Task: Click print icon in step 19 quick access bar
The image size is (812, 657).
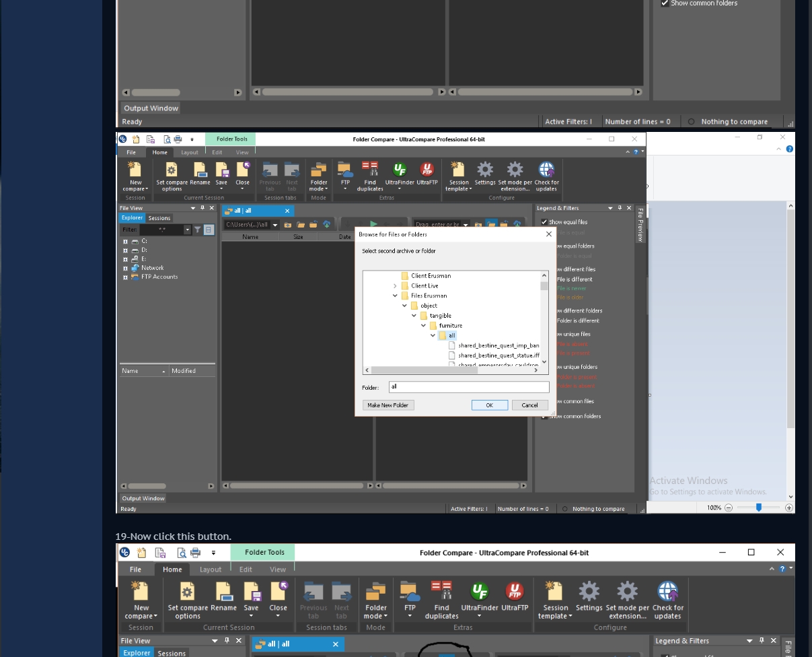Action: [x=195, y=553]
